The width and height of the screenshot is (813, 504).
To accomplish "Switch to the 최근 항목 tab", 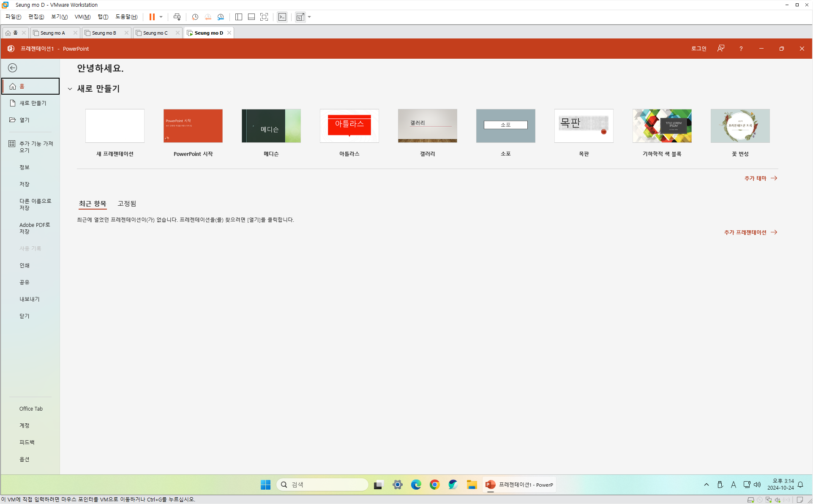I will point(93,204).
